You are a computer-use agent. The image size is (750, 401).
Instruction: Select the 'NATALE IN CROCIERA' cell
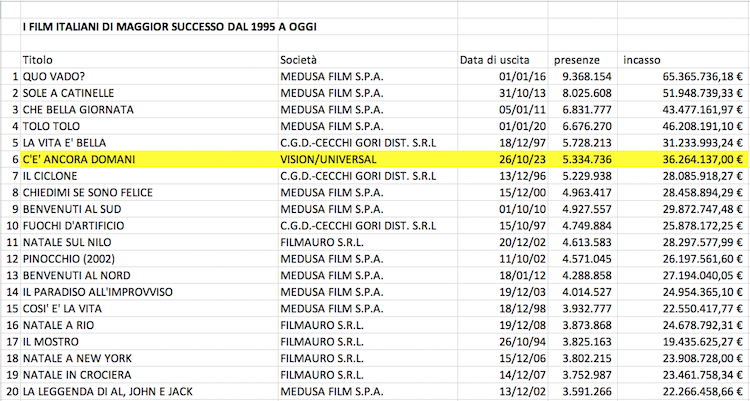tap(149, 375)
